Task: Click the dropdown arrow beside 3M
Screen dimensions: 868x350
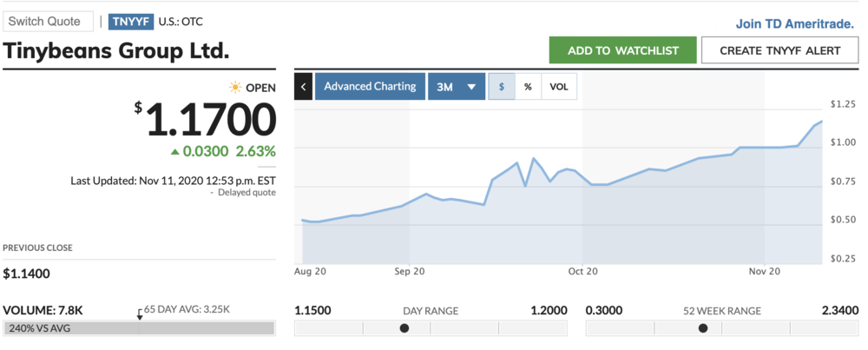Action: pyautogui.click(x=471, y=87)
